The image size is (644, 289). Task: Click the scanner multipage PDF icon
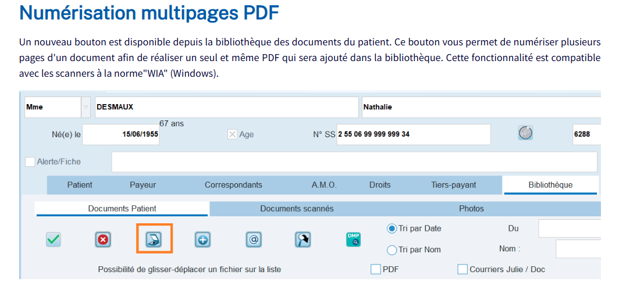[154, 240]
